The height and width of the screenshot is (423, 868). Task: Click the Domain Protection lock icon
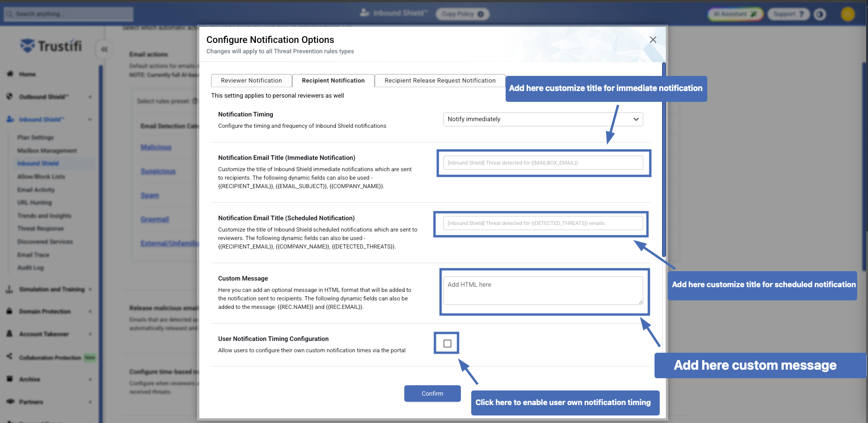pos(9,311)
